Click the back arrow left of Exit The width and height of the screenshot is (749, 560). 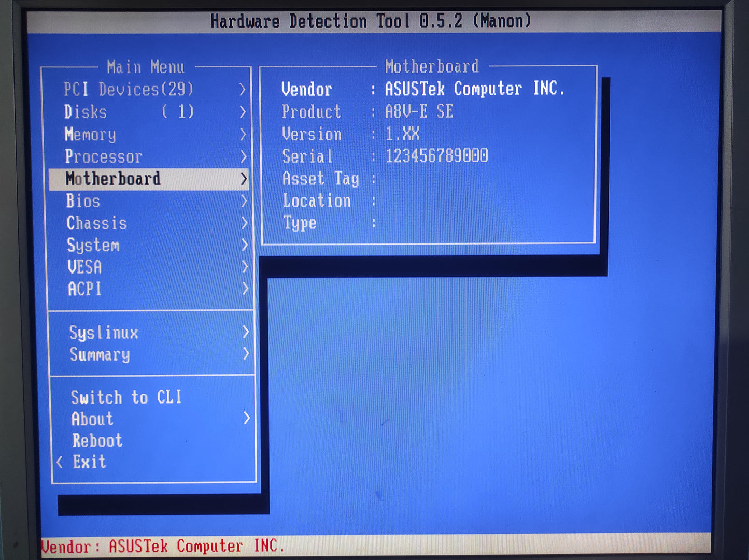point(60,462)
